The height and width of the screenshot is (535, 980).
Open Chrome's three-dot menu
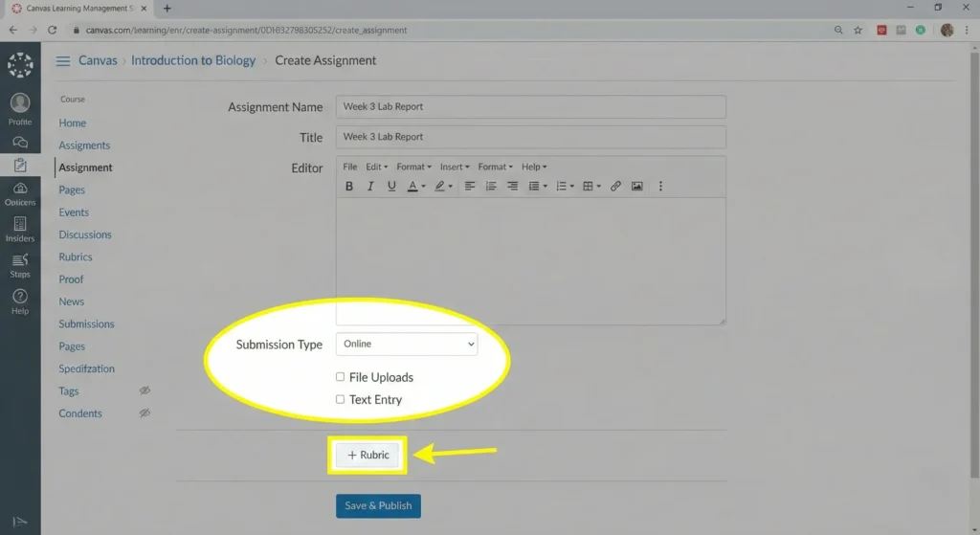(x=967, y=30)
